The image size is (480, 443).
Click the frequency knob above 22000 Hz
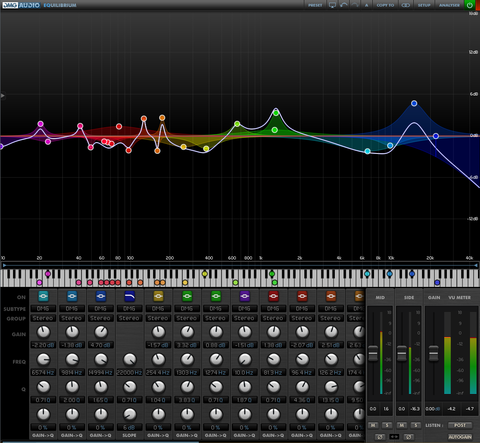pos(129,359)
